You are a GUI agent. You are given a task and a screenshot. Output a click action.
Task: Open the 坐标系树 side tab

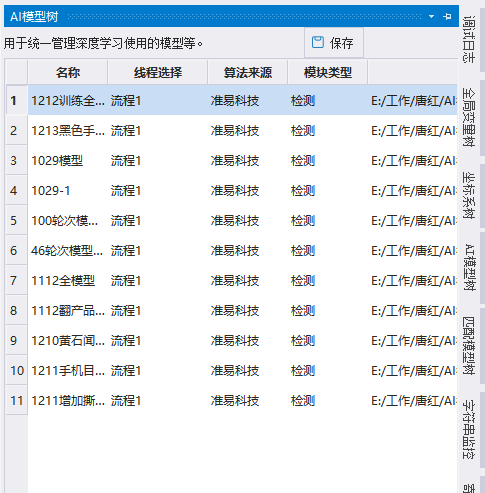469,195
